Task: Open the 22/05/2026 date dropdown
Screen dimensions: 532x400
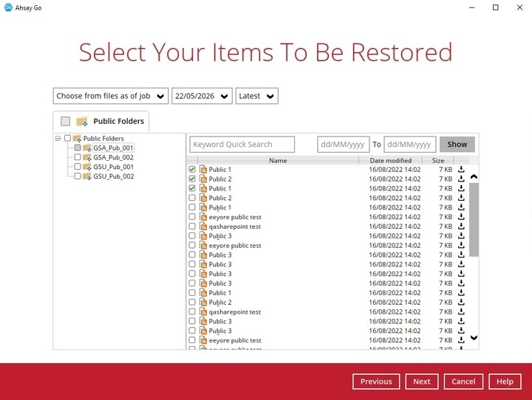Action: pyautogui.click(x=202, y=96)
